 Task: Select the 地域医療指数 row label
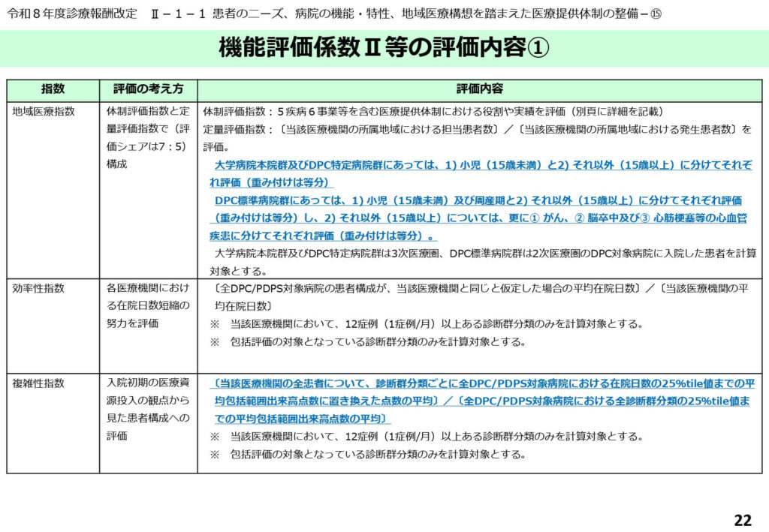(x=44, y=112)
